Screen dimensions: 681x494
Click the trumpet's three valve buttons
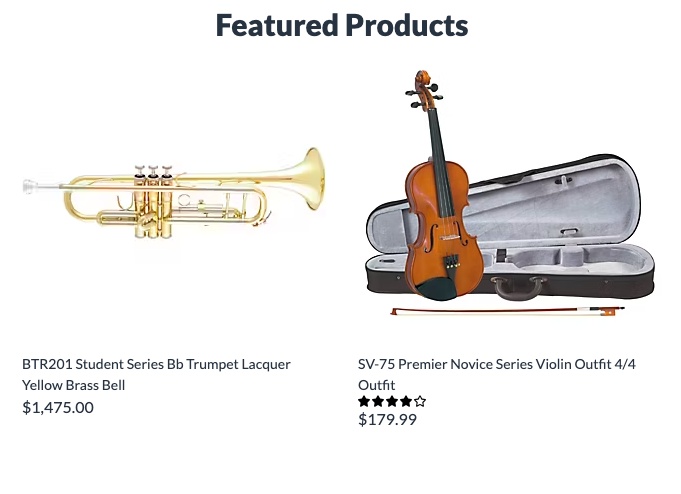[x=153, y=171]
